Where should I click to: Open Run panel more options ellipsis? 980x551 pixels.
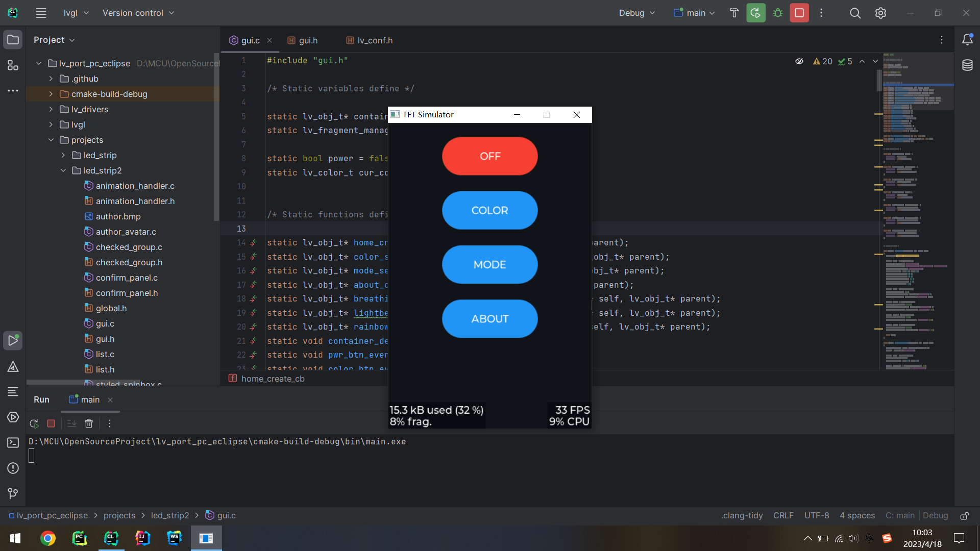[x=109, y=423]
